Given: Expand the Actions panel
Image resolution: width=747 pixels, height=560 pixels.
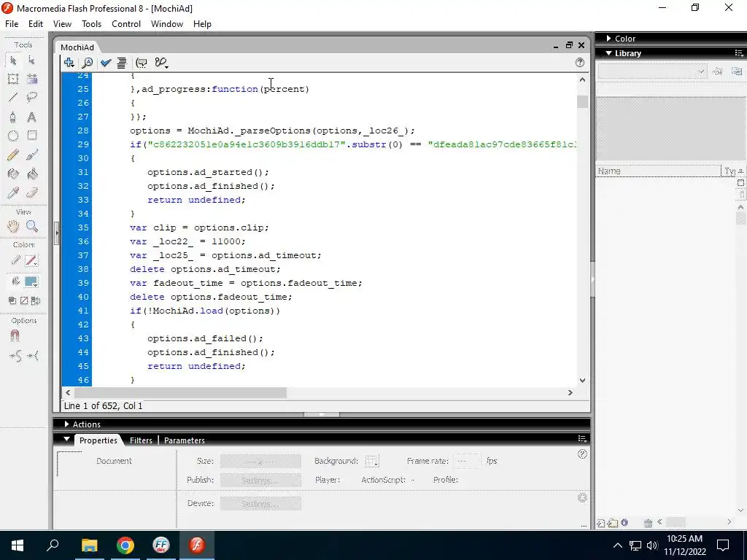Looking at the screenshot, I should (x=66, y=424).
